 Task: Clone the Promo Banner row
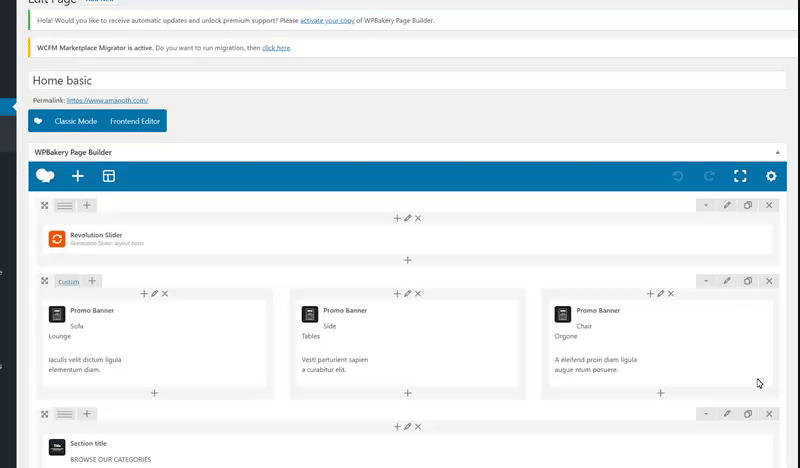click(748, 281)
